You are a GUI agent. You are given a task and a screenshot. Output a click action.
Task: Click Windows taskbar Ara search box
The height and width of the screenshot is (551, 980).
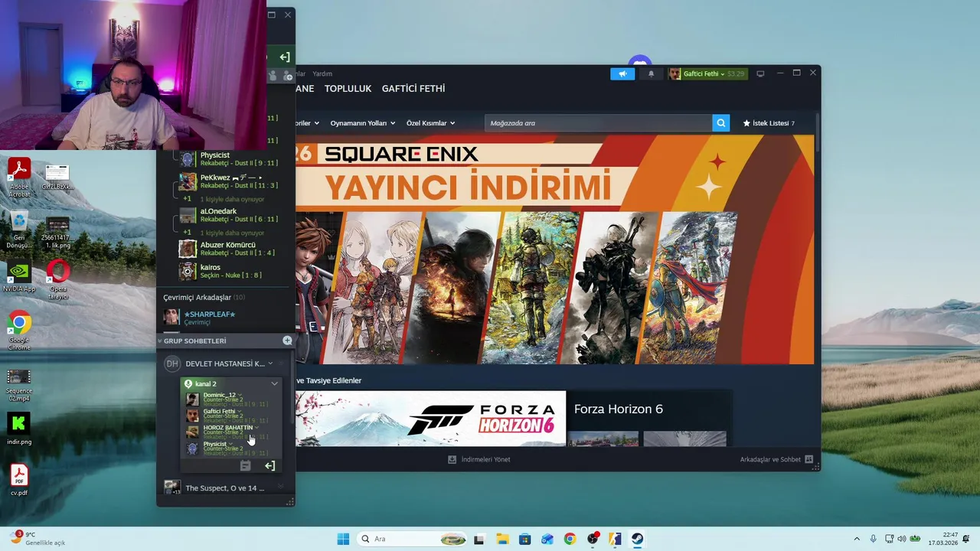[411, 539]
